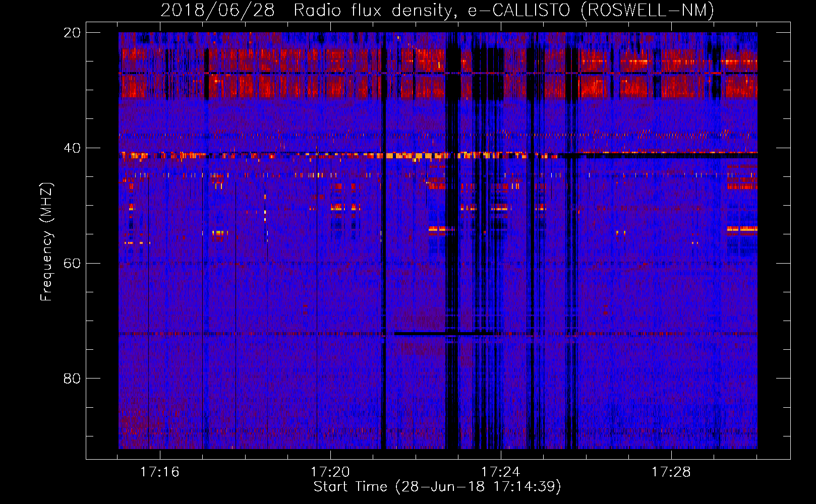Click time axis label '17:24'

[x=501, y=472]
